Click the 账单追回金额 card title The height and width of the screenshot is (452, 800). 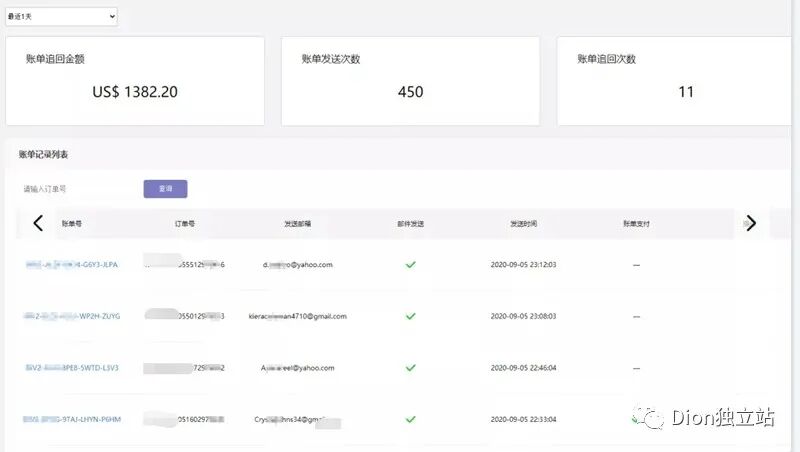pyautogui.click(x=55, y=59)
